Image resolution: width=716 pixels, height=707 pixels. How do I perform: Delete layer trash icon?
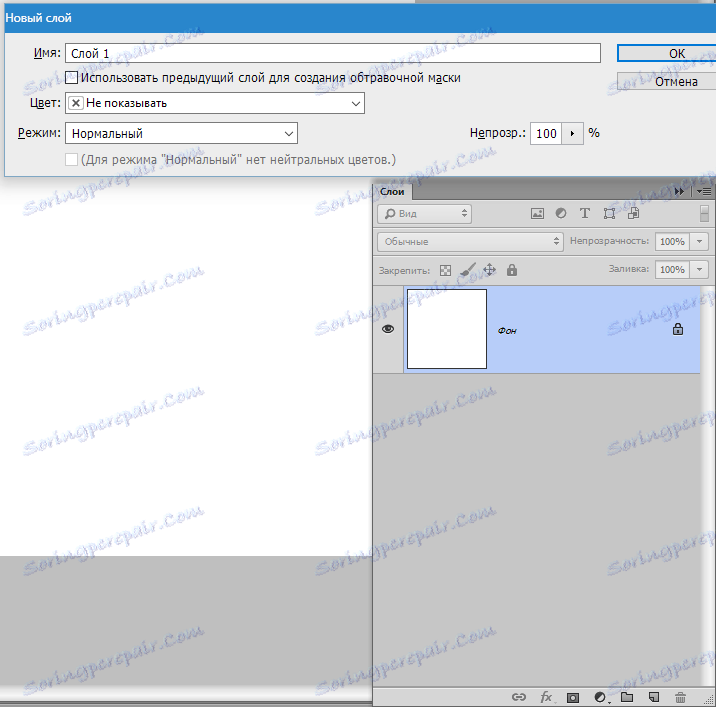680,697
